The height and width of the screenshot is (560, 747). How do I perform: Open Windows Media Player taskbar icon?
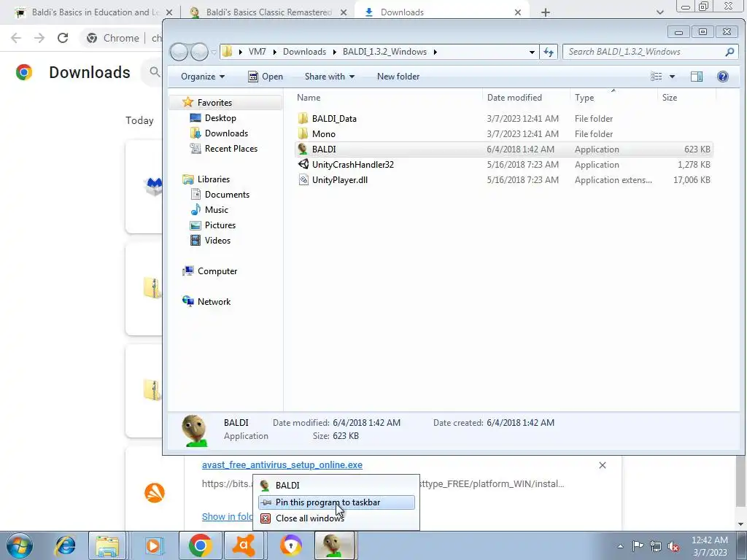153,545
